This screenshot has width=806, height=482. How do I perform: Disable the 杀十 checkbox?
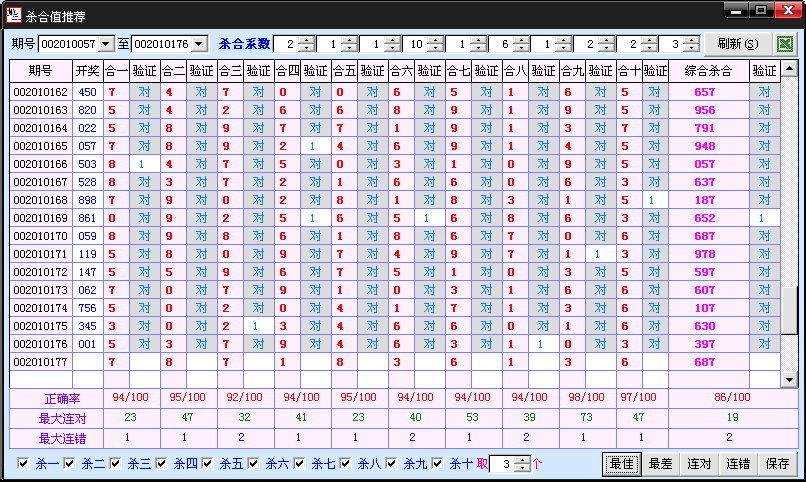click(437, 464)
